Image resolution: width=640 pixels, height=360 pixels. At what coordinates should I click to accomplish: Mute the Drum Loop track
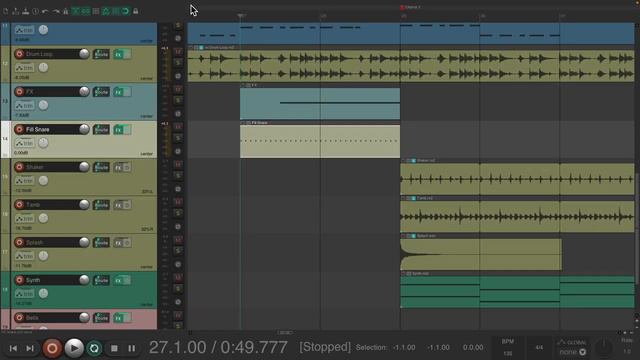[x=178, y=51]
